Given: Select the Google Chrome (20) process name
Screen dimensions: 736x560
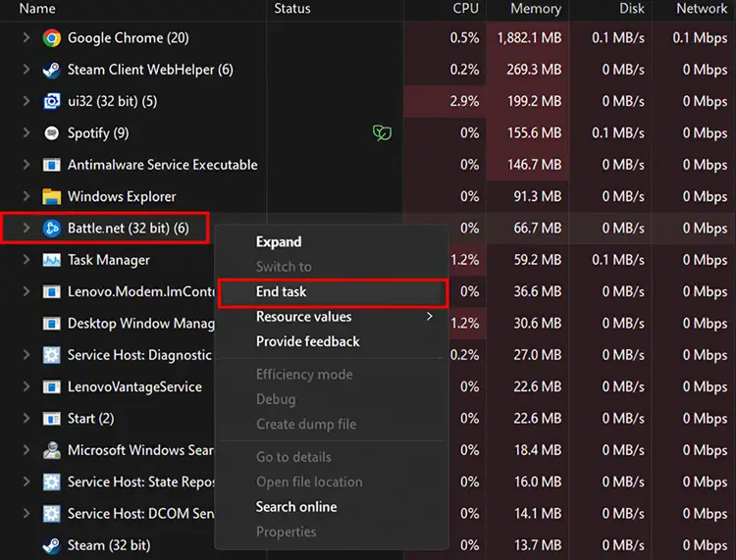Looking at the screenshot, I should point(129,38).
